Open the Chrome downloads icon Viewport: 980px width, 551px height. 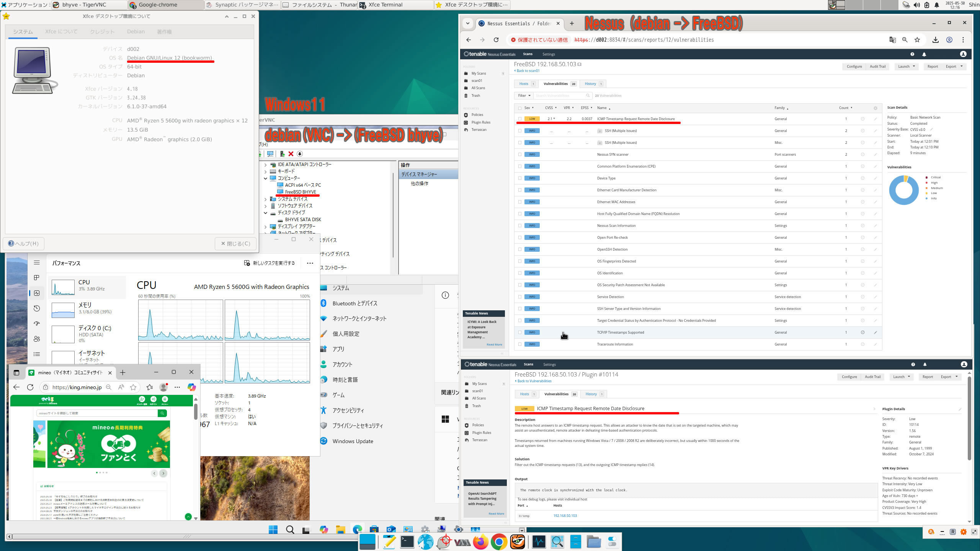[x=935, y=40]
